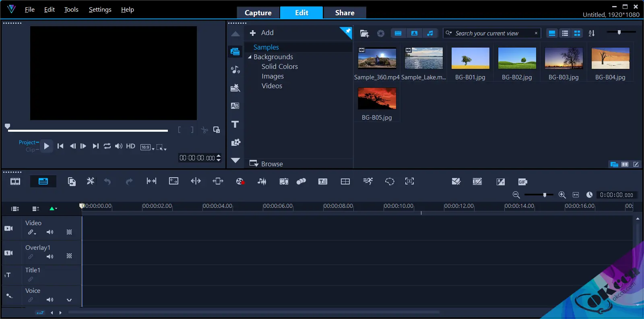Screen dimensions: 644x319
Task: Open the Settings menu
Action: [100, 10]
